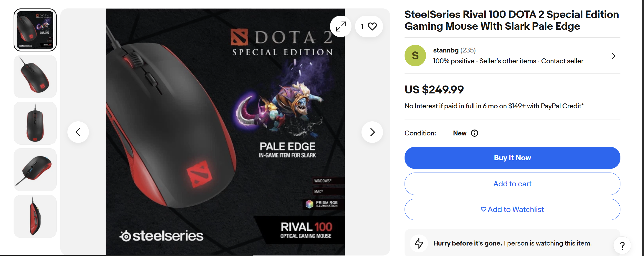Toggle Add to Watchlist
The image size is (644, 256).
[512, 209]
